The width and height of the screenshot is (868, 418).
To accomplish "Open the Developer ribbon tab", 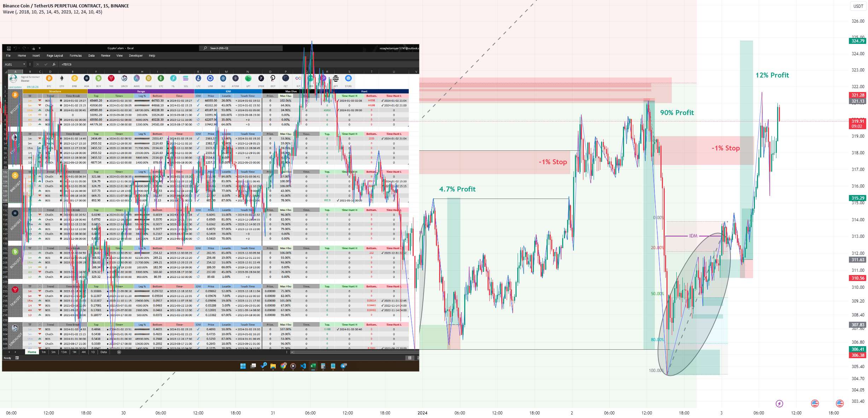I will pos(136,56).
